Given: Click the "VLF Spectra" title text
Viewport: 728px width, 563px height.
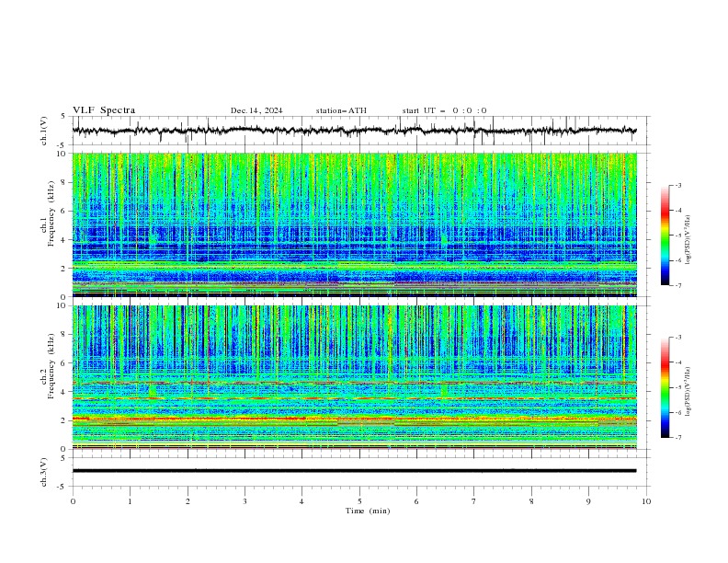Looking at the screenshot, I should [x=104, y=110].
